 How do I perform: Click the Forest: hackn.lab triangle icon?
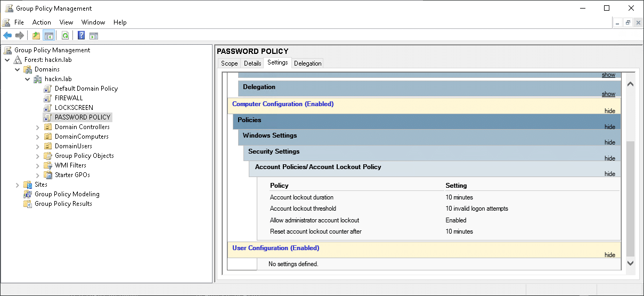(18, 60)
